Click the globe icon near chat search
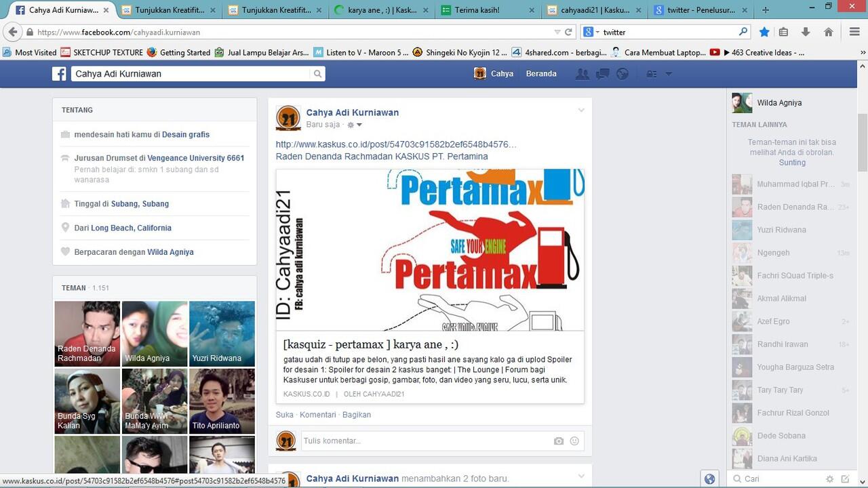This screenshot has height=488, width=868. click(709, 479)
